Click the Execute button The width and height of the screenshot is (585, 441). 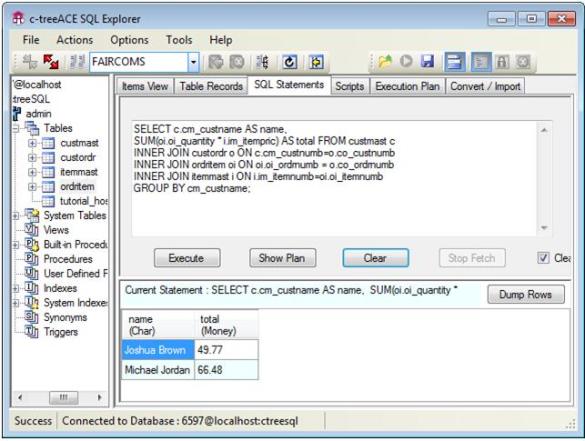[187, 258]
